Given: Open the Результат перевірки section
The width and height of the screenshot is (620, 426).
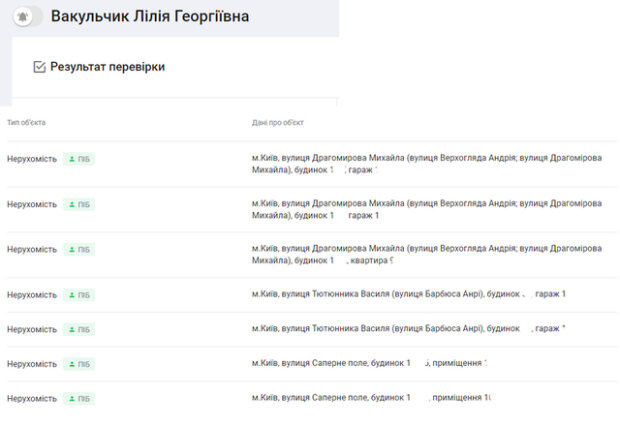Looking at the screenshot, I should [107, 67].
